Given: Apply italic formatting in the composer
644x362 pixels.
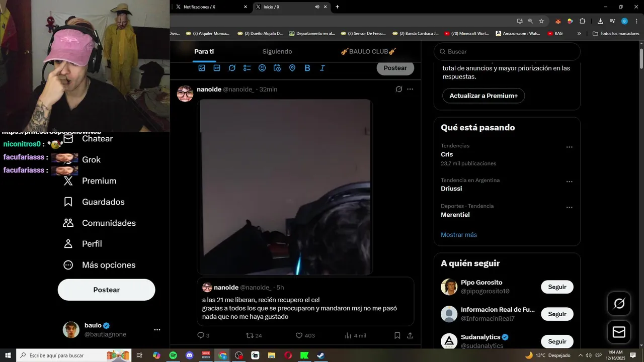Looking at the screenshot, I should pos(323,68).
